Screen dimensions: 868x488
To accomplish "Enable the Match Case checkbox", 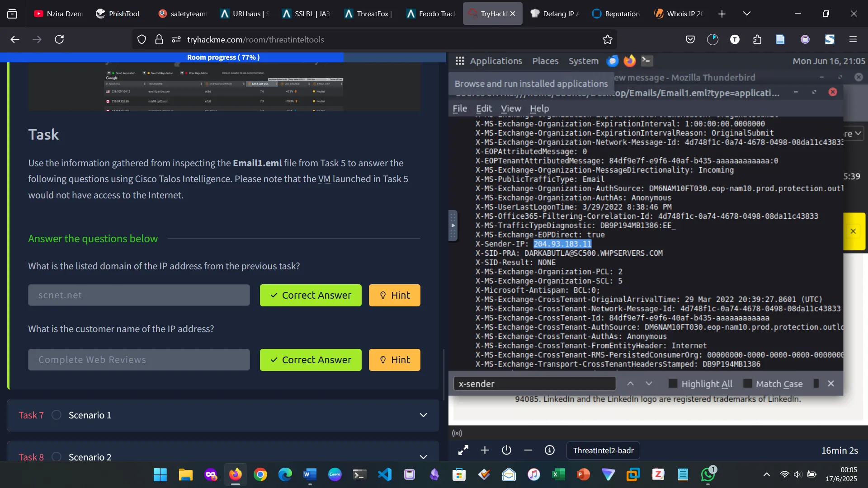I will pos(747,384).
